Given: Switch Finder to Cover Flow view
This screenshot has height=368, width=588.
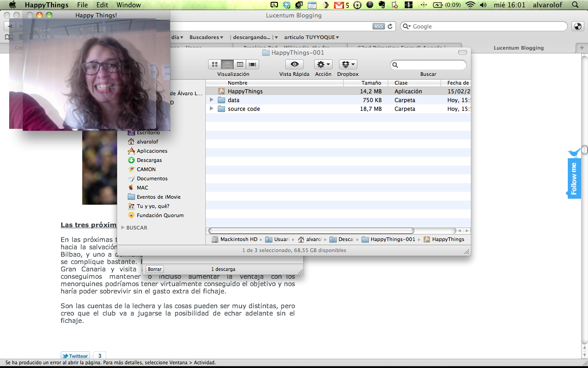Looking at the screenshot, I should click(252, 64).
